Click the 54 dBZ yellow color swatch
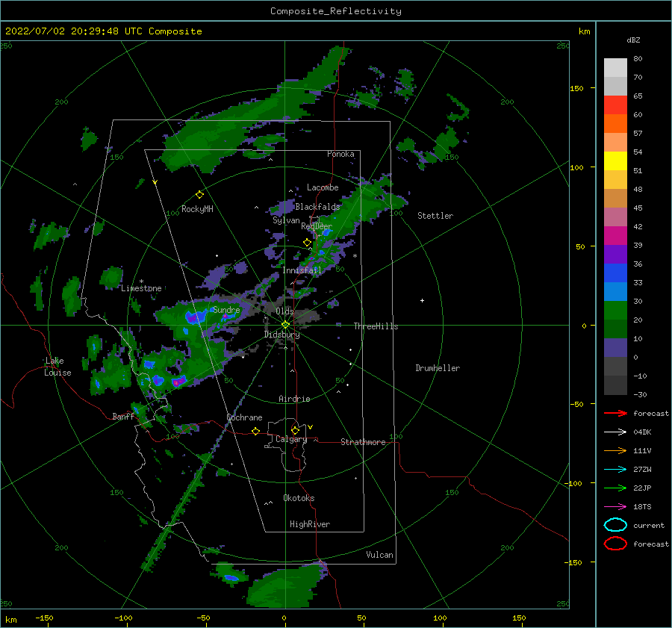Viewport: 672px width, 628px height. tap(615, 161)
